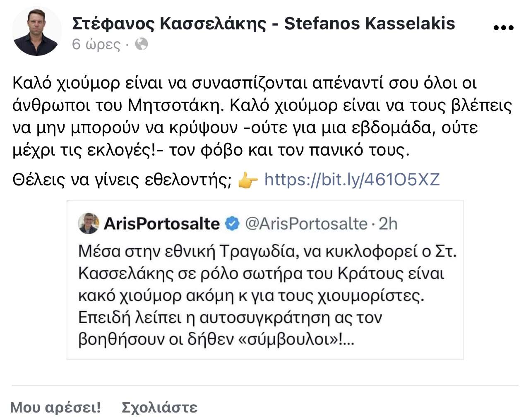Image resolution: width=531 pixels, height=420 pixels.
Task: Click the word "εκλογές" in the post
Action: [x=121, y=150]
